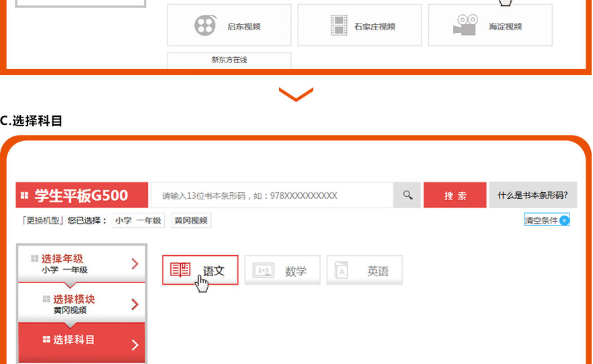Click the red 搜索 button
Image resolution: width=593 pixels, height=364 pixels.
[455, 195]
